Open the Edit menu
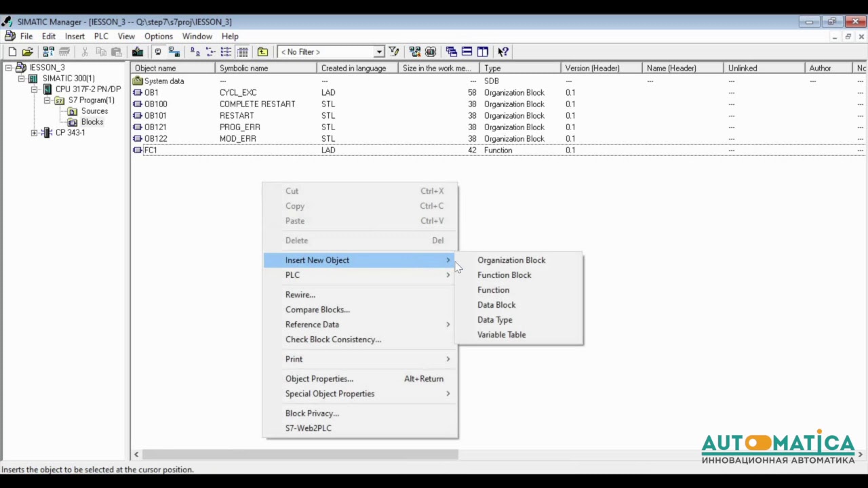868x488 pixels. pos(49,36)
